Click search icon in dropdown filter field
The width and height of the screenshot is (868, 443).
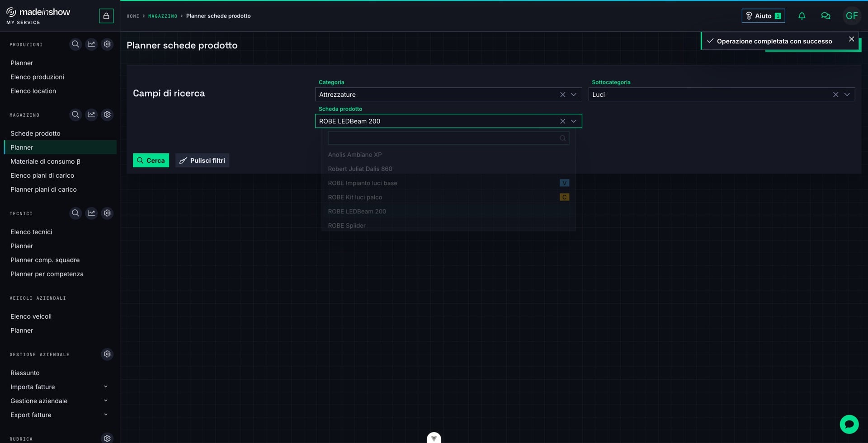pyautogui.click(x=562, y=138)
